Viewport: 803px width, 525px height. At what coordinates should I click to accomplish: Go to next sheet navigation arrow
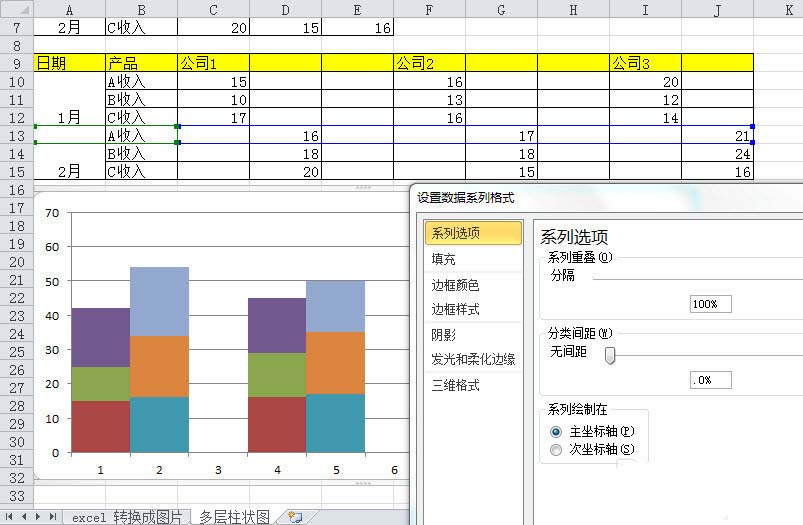[x=38, y=517]
